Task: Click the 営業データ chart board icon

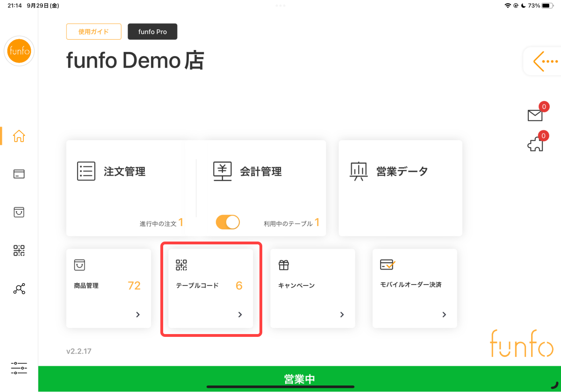Action: pos(359,171)
